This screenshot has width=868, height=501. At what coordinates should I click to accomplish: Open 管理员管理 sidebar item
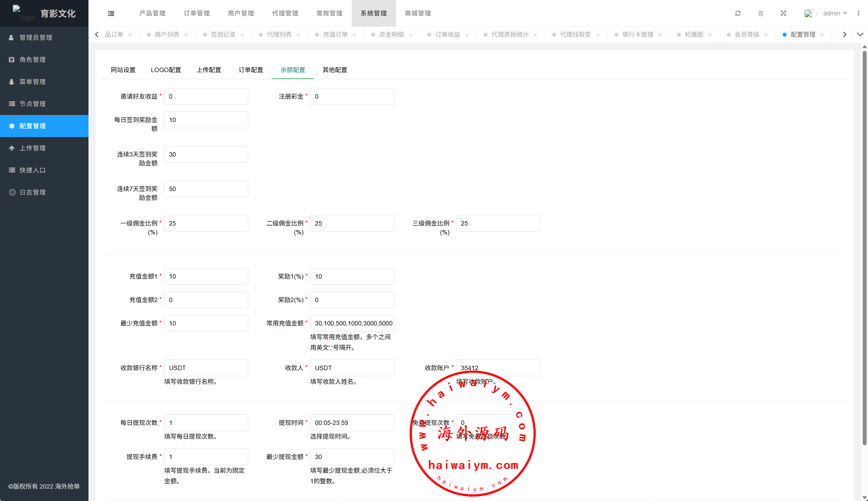click(36, 38)
